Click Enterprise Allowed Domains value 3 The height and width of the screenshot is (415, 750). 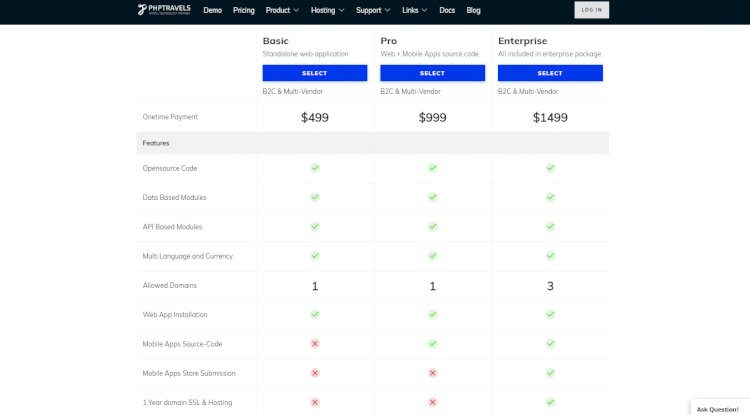click(x=550, y=286)
